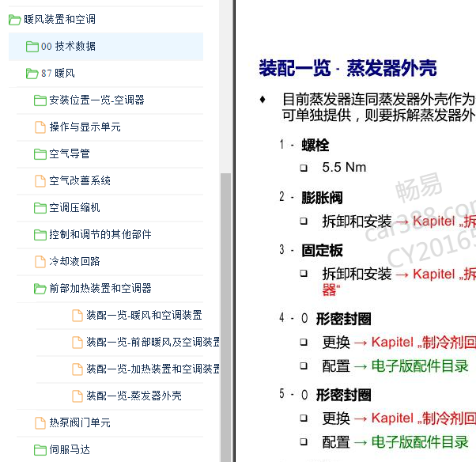Open 装配一览-前部暖风及空调装置 page
476x462 pixels.
tap(153, 342)
